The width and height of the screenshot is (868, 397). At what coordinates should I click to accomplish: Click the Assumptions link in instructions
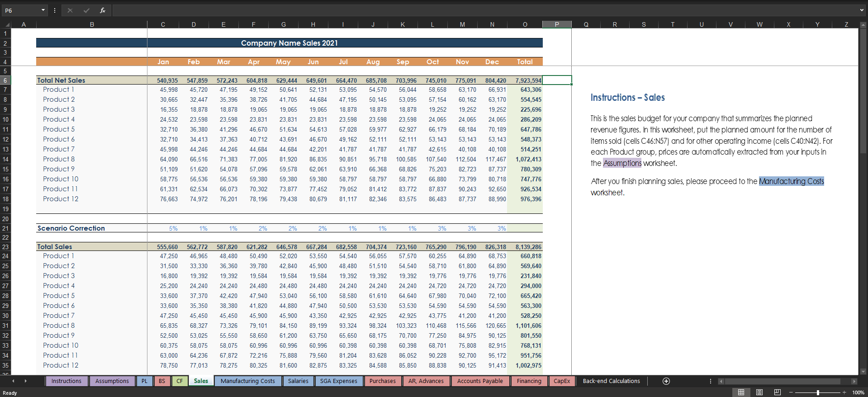[x=622, y=163]
